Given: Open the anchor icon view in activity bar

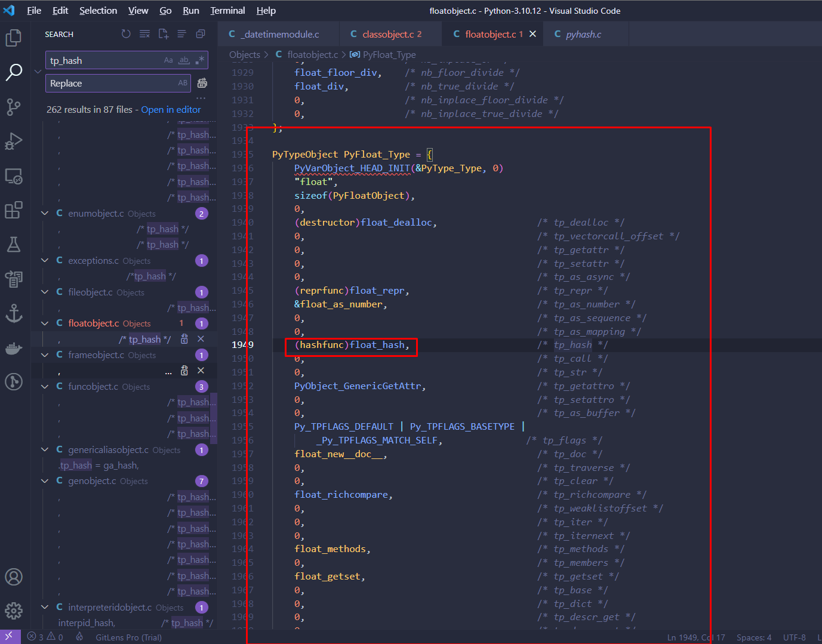Looking at the screenshot, I should coord(13,313).
